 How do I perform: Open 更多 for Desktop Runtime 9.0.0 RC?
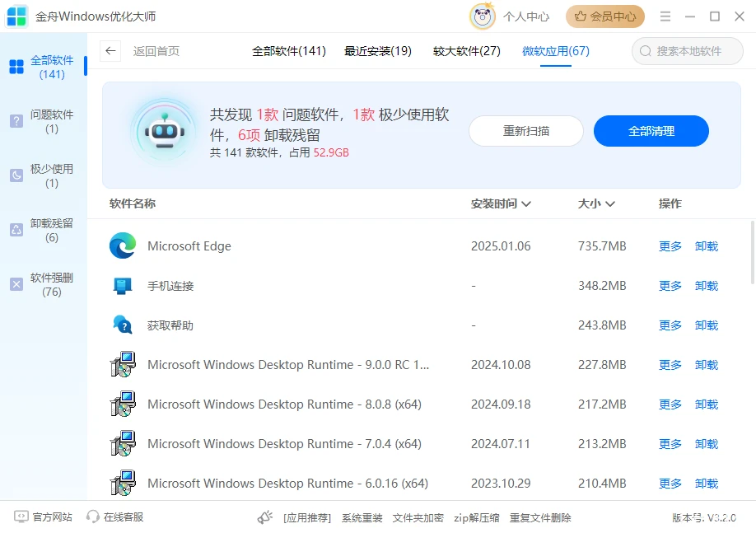[670, 365]
